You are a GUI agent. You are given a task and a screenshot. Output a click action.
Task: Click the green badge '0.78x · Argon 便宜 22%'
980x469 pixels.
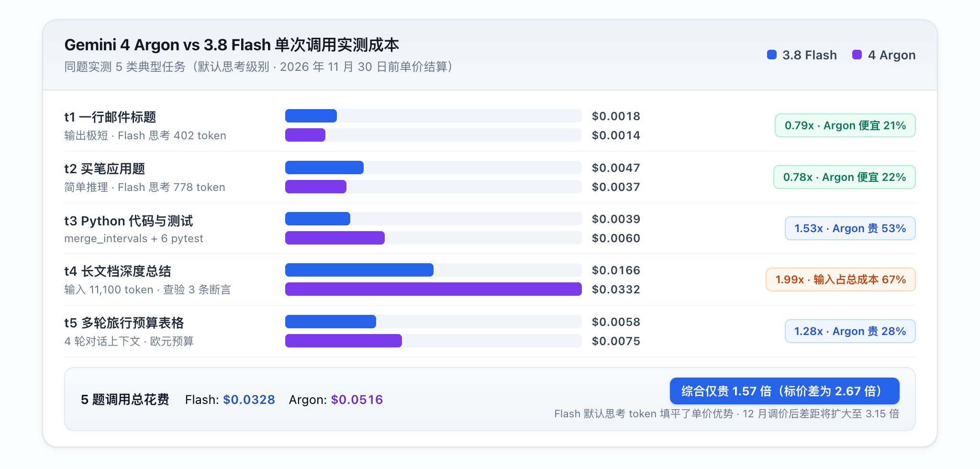click(845, 177)
